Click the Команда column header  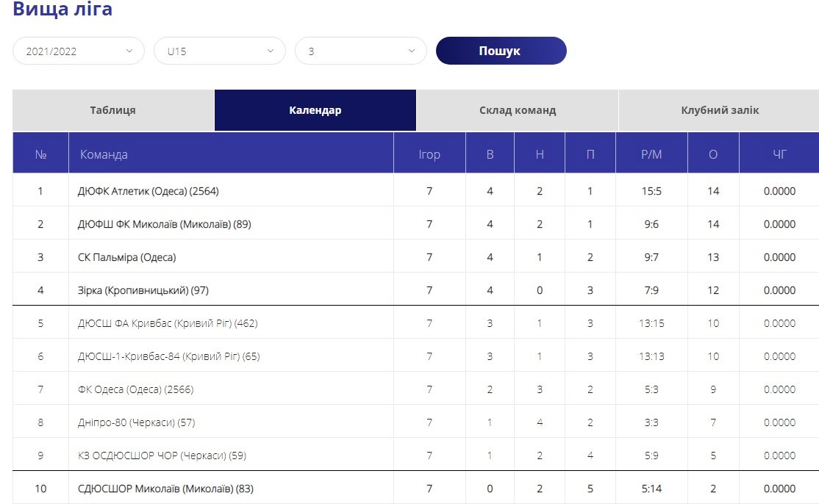[104, 154]
